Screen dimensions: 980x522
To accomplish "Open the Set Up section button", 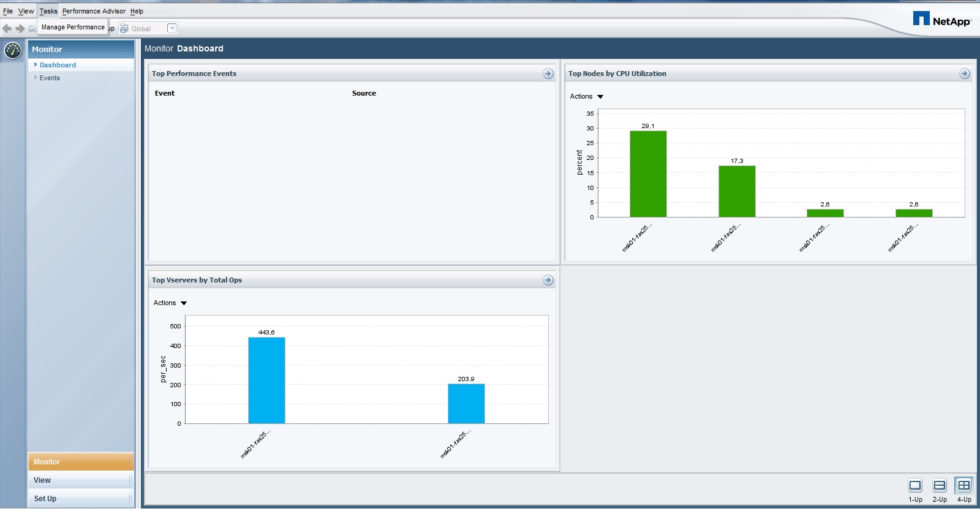I will point(80,499).
